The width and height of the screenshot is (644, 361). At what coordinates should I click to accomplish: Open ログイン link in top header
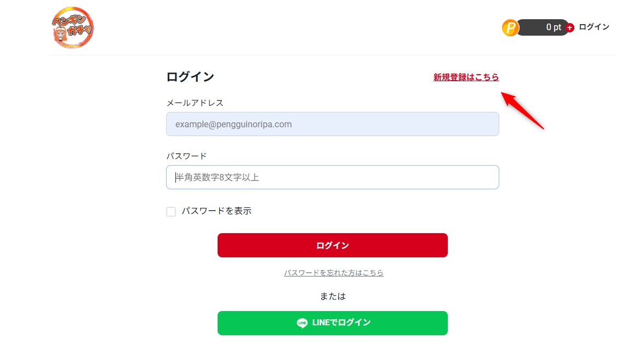[x=594, y=27]
